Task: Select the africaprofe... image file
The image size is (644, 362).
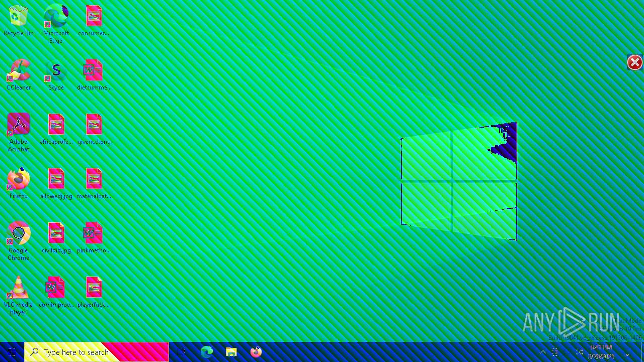Action: pos(56,130)
